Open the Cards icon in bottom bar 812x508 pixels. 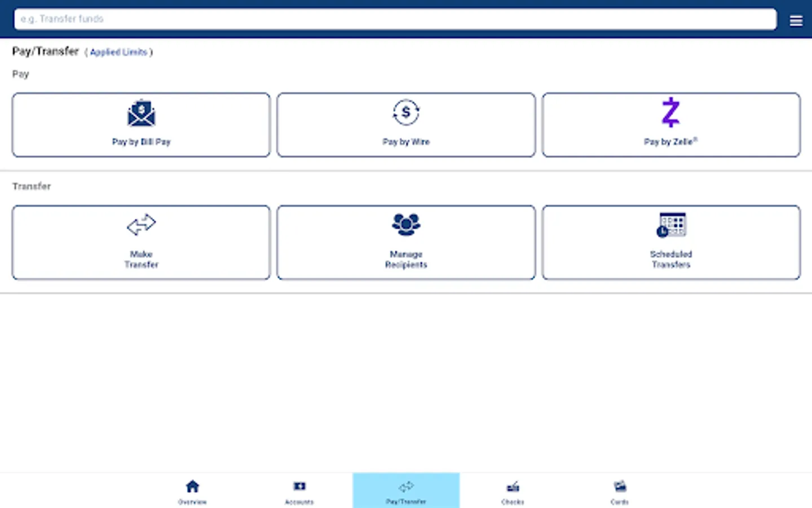(620, 486)
